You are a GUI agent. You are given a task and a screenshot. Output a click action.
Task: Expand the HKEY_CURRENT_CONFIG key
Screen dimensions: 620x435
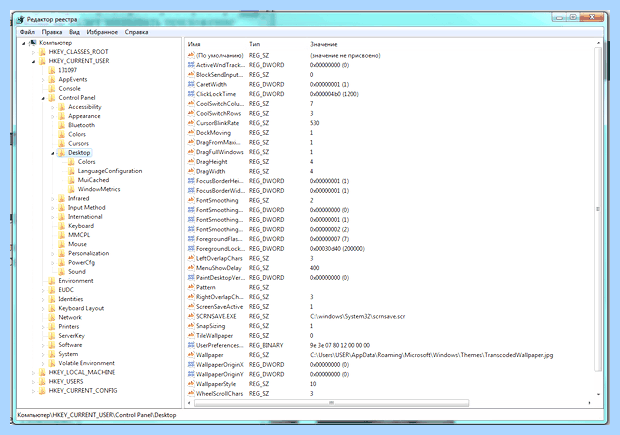33,391
